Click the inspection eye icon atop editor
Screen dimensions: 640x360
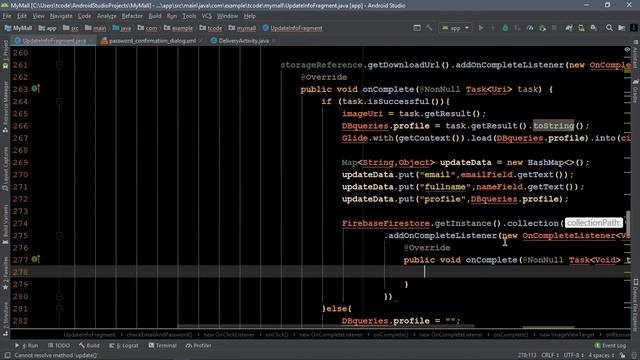(627, 49)
